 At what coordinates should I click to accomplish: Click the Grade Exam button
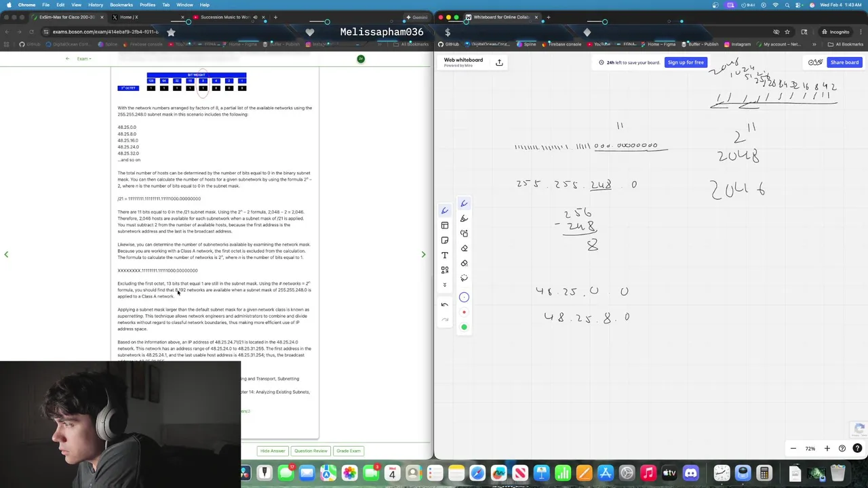tap(349, 451)
